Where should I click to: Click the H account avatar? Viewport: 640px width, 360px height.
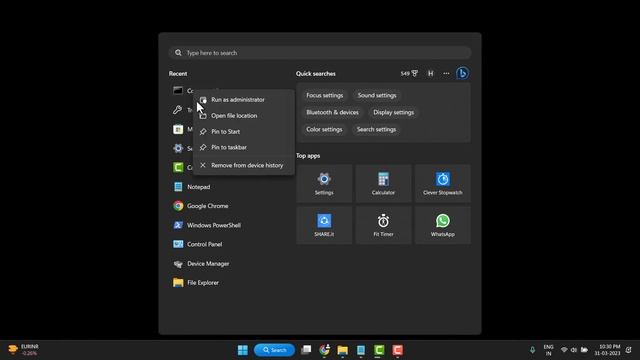[430, 73]
